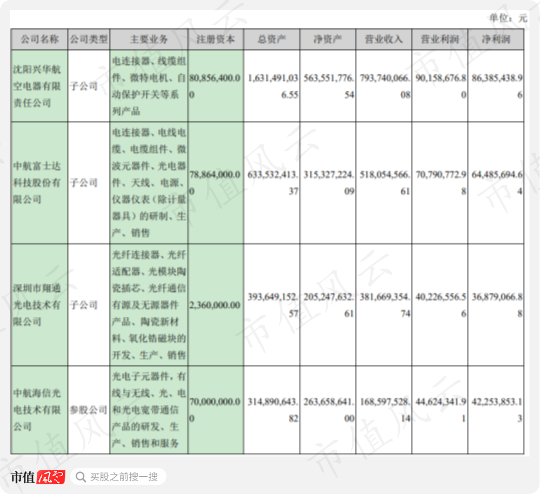Image resolution: width=540 pixels, height=494 pixels.
Task: Click revenue 518,054,566.61
Action: pos(385,183)
